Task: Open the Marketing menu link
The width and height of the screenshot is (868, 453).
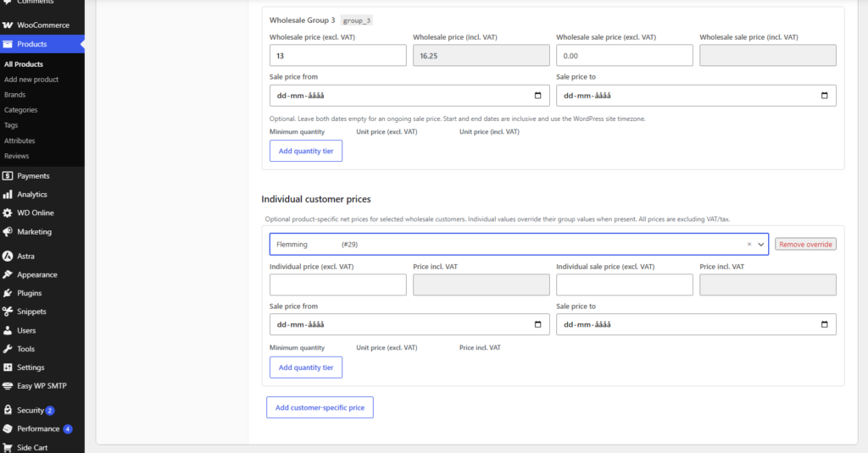Action: click(x=34, y=232)
